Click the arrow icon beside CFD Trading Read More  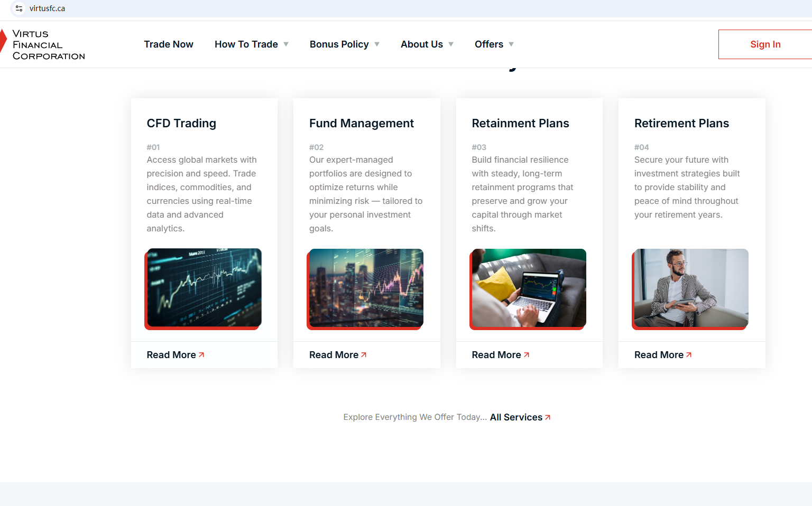click(x=201, y=355)
